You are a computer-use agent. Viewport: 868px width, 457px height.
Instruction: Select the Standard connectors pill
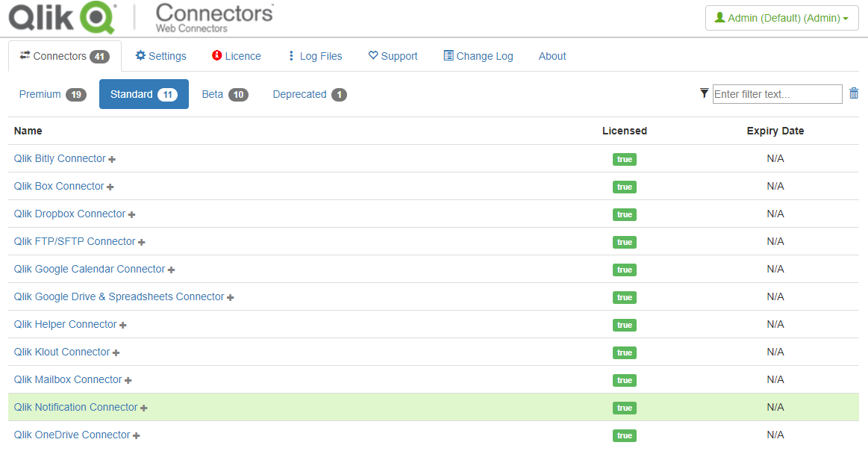144,94
